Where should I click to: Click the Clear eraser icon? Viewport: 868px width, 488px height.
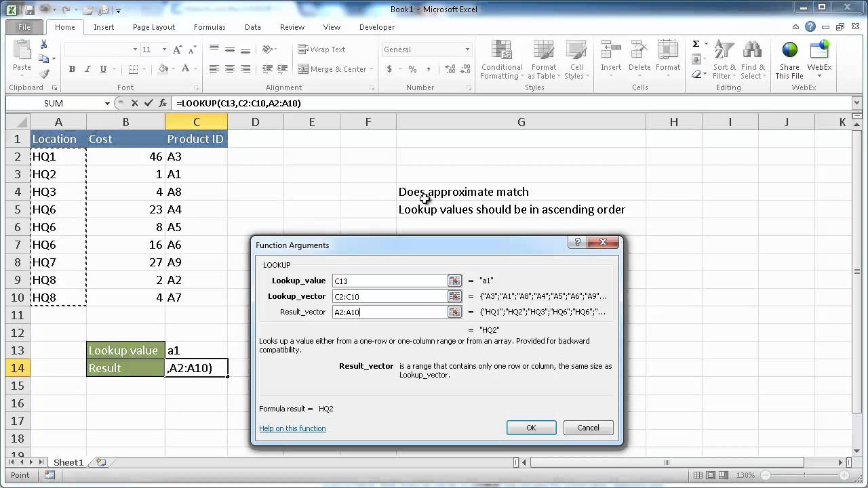click(x=696, y=74)
